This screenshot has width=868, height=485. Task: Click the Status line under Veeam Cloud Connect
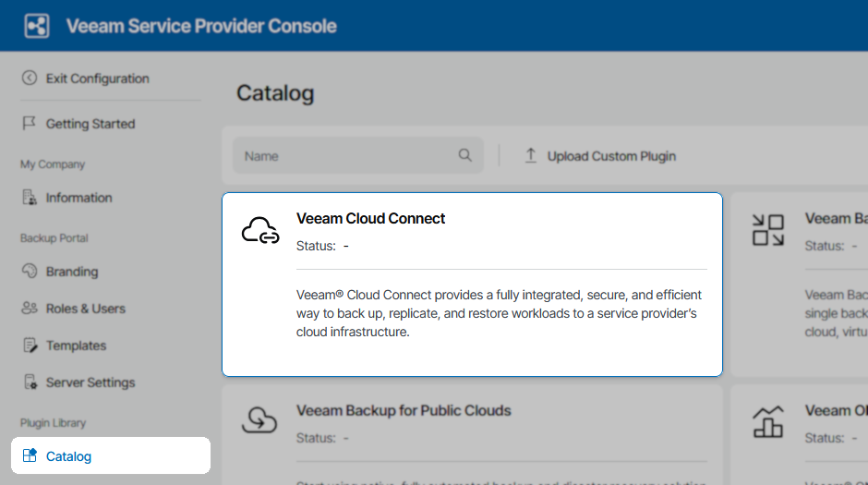click(322, 246)
